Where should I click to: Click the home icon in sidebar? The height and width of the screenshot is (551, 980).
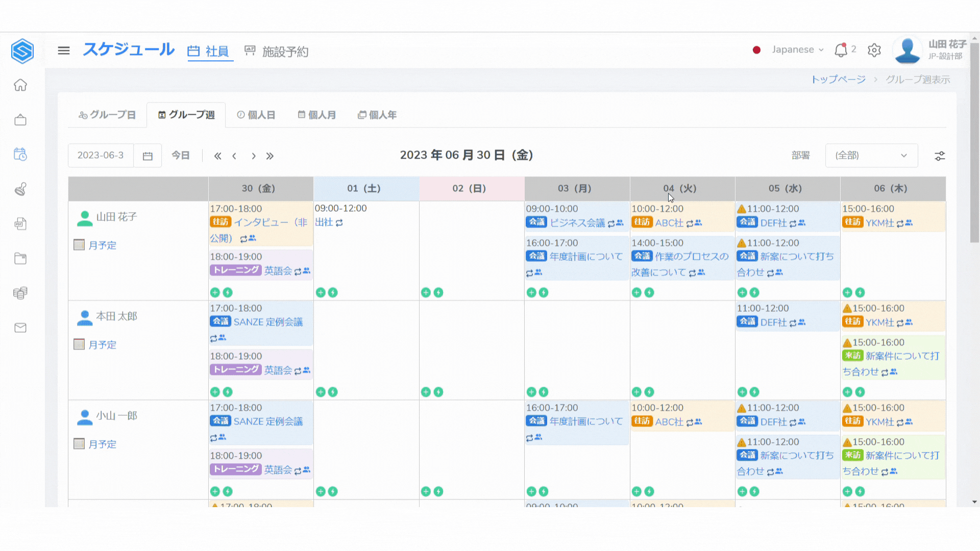pos(20,85)
